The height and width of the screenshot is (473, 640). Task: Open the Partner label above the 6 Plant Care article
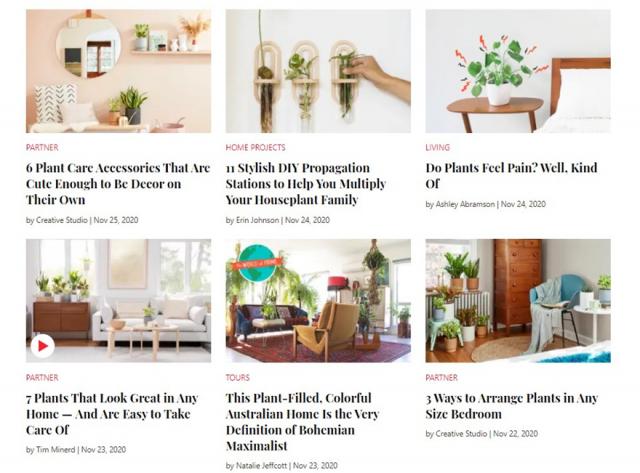point(42,147)
